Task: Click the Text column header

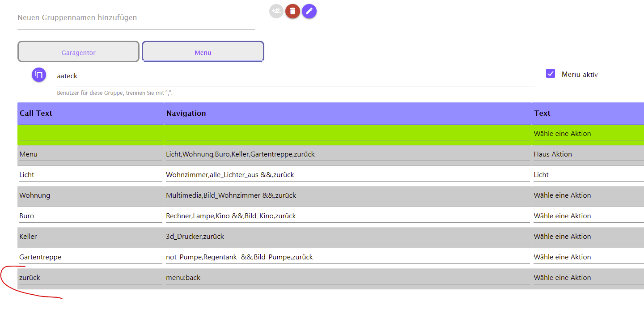Action: pyautogui.click(x=588, y=114)
